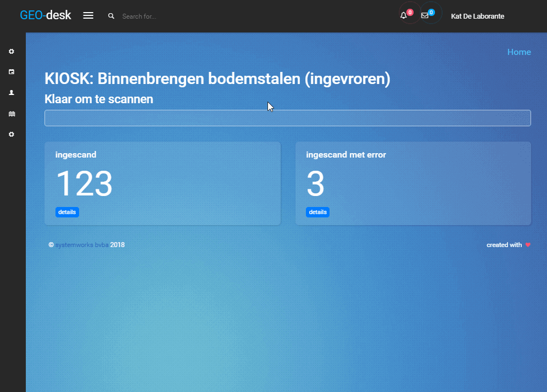Open the calendar icon in sidebar
The width and height of the screenshot is (547, 392).
point(12,72)
